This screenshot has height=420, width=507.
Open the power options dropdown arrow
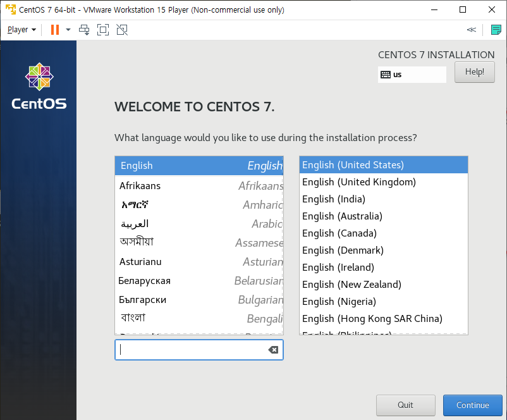click(x=68, y=30)
